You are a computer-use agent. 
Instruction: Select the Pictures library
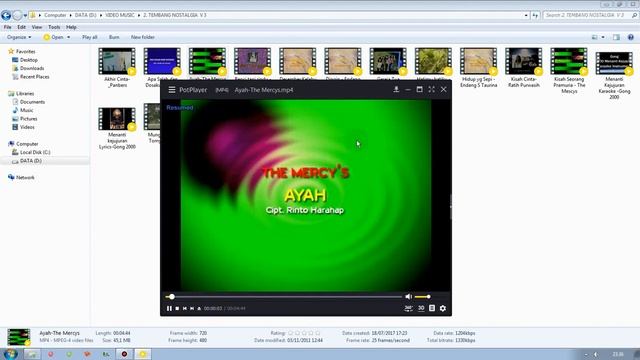pos(29,119)
